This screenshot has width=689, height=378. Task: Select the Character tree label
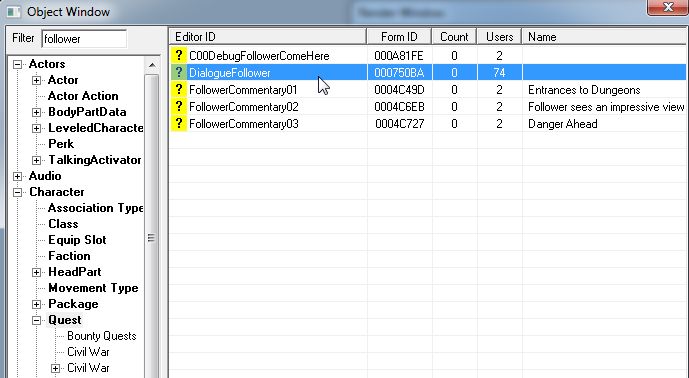point(57,192)
